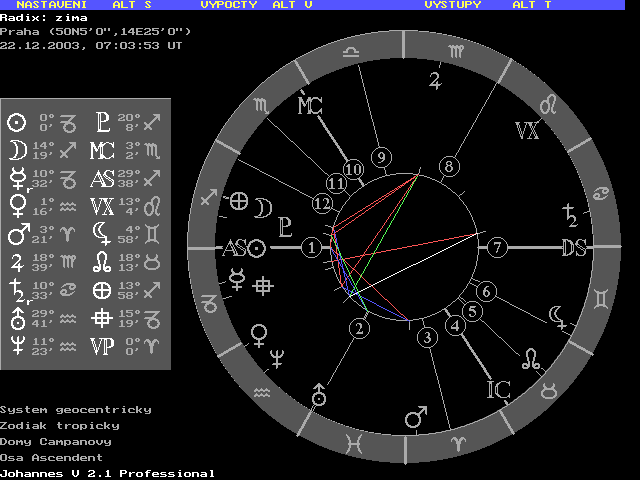Click the Leo sign on the zodiac ring

click(548, 104)
